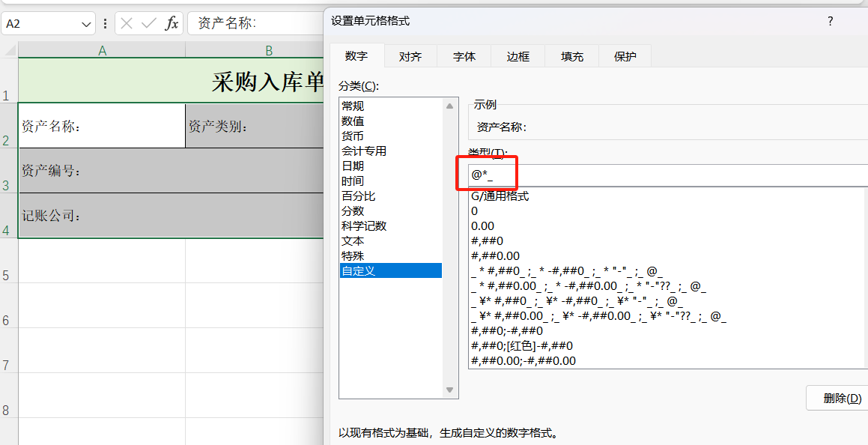Select column A header
Screen dimensions: 868x445
[103, 50]
